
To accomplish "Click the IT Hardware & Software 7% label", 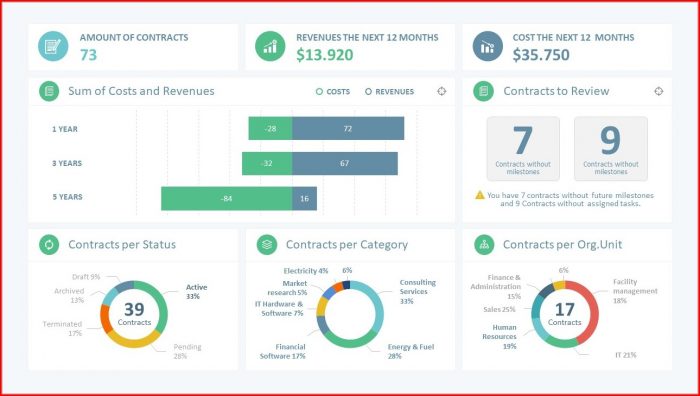I will pyautogui.click(x=279, y=308).
